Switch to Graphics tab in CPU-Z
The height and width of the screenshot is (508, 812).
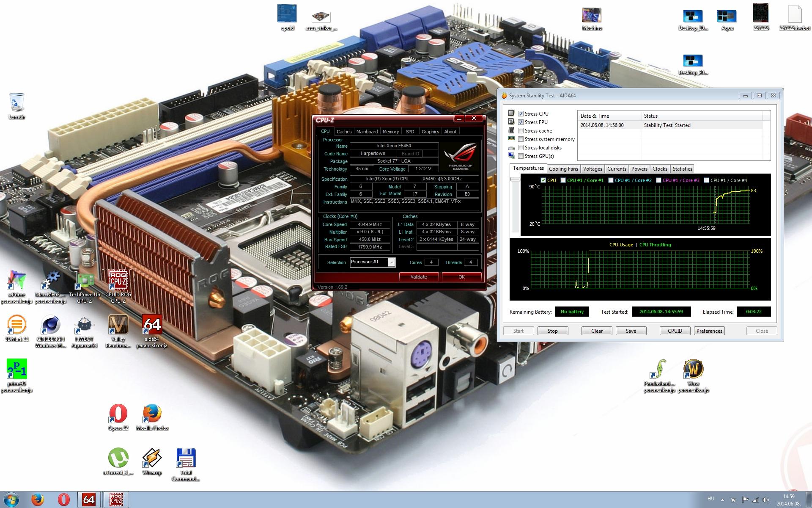coord(430,132)
